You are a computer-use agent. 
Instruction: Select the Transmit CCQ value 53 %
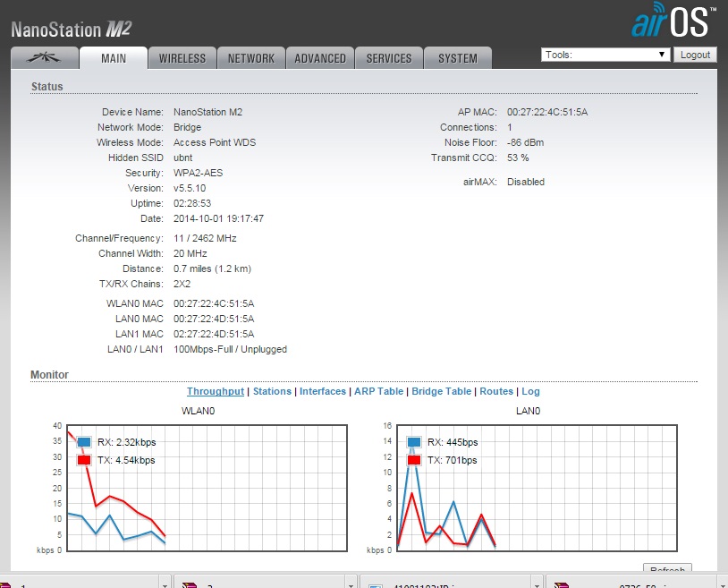point(518,158)
